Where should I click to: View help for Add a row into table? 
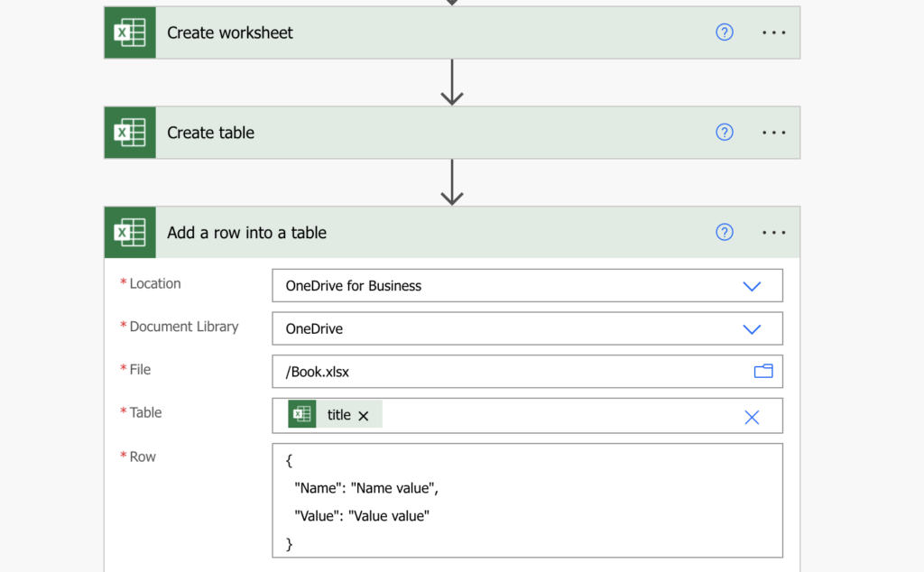[725, 233]
